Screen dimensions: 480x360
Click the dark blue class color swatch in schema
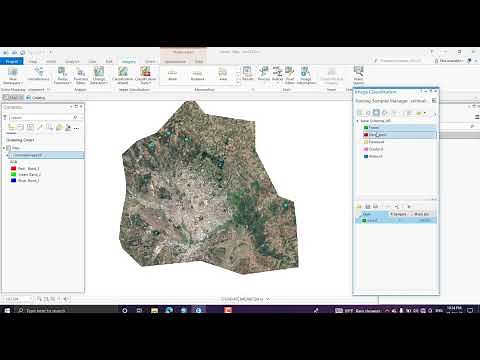click(x=366, y=156)
